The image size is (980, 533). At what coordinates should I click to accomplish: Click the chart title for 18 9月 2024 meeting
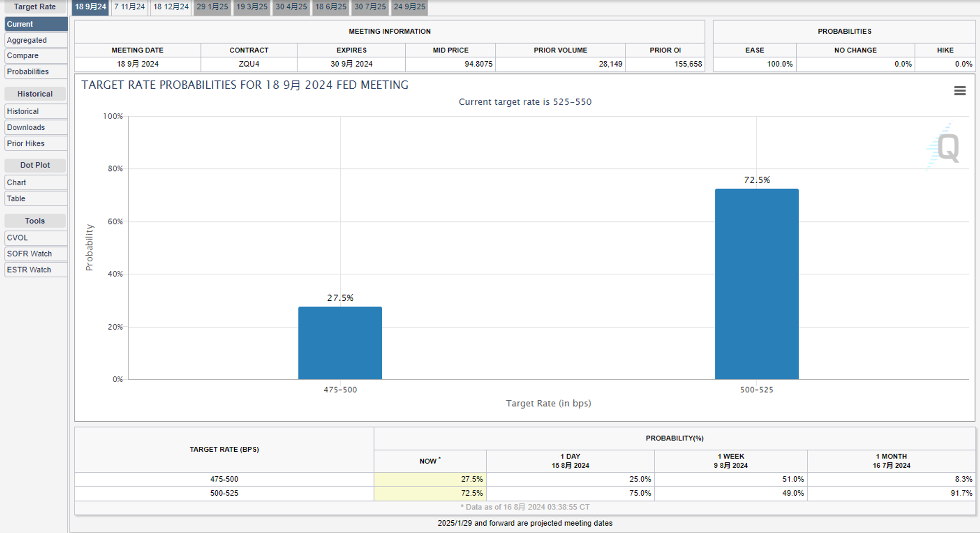[245, 85]
